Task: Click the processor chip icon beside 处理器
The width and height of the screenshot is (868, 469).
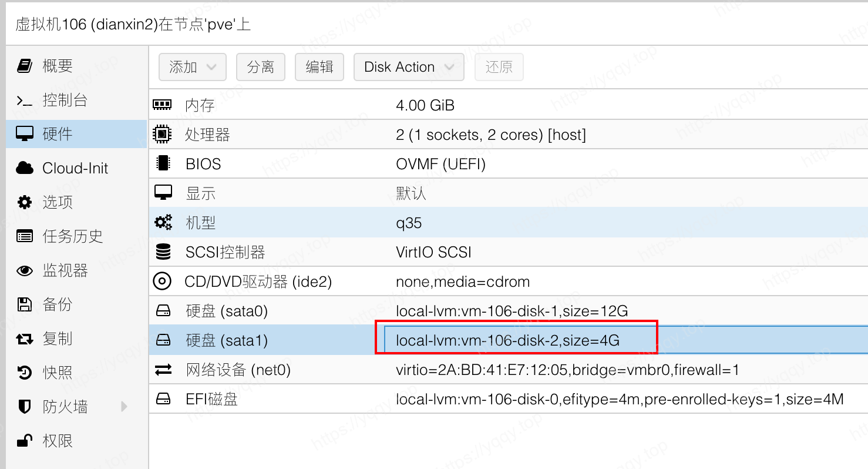Action: pyautogui.click(x=162, y=135)
